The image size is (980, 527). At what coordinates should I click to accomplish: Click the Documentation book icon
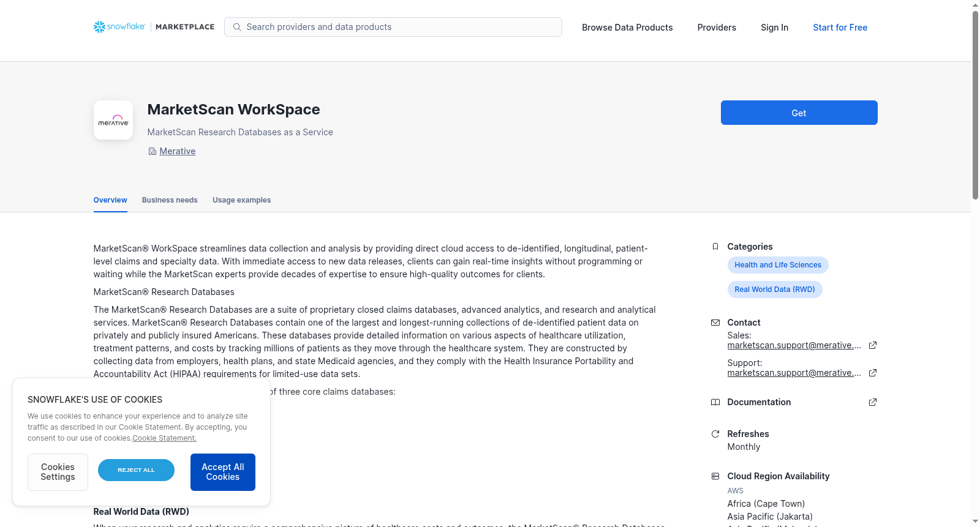[715, 402]
